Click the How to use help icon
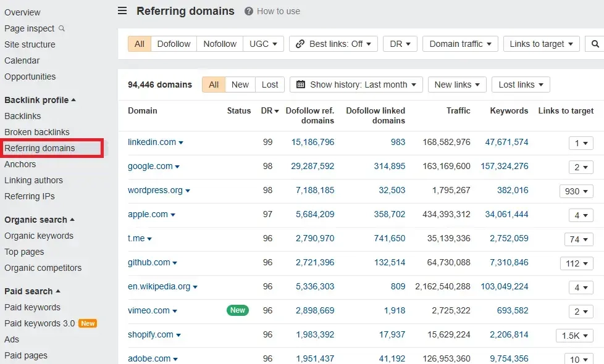Viewport: 604px width, 364px height. (249, 11)
